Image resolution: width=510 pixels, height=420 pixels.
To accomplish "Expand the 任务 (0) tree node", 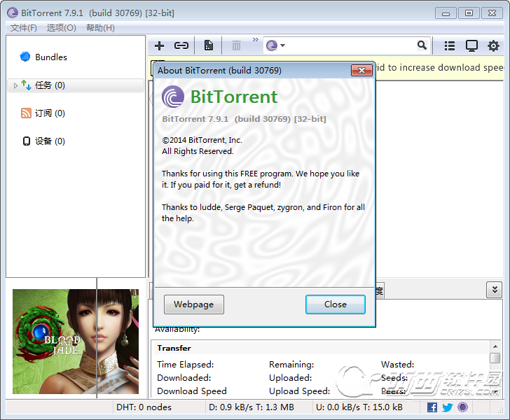I will 15,85.
